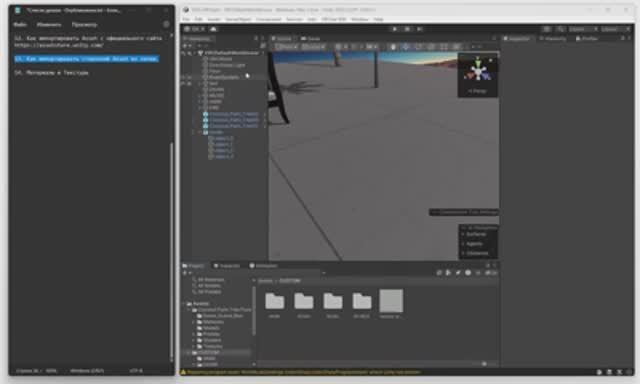Open Notepad Изменить menu
Image resolution: width=640 pixels, height=384 pixels.
(49, 24)
